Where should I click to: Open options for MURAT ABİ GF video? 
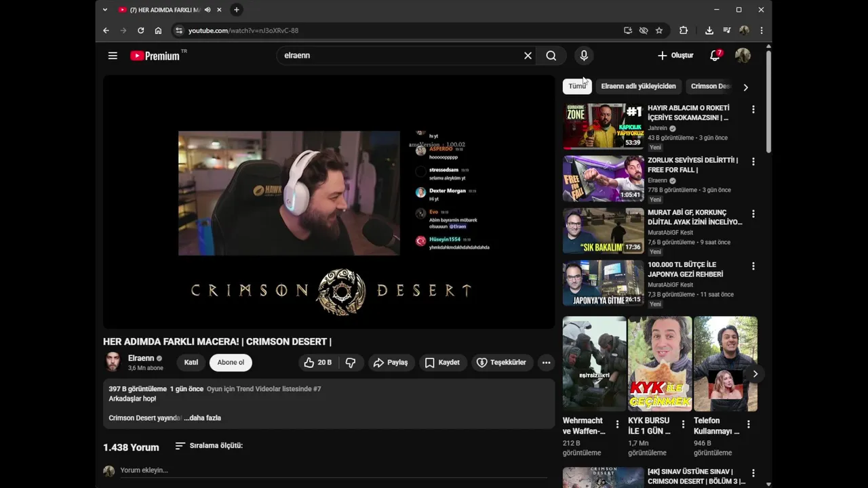point(753,213)
